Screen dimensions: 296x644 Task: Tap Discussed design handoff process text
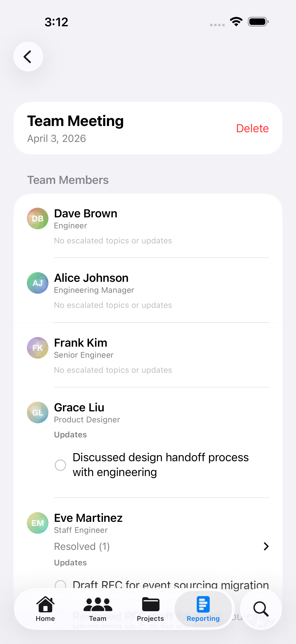tap(161, 465)
